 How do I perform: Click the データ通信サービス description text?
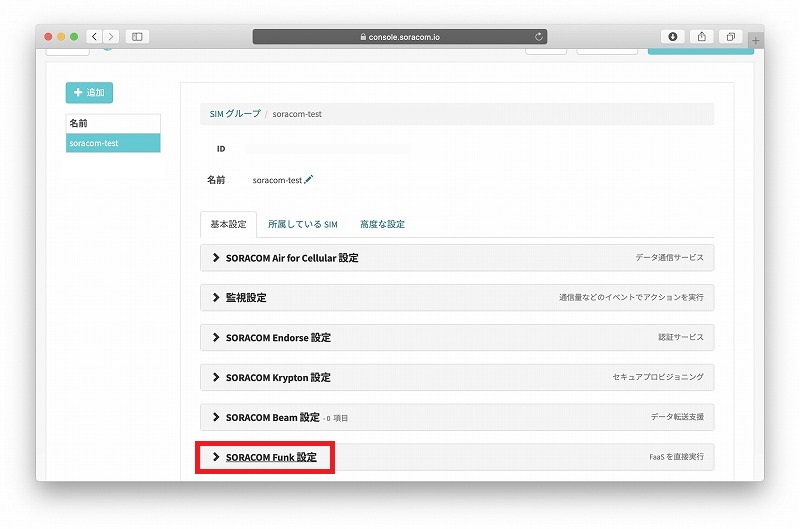pyautogui.click(x=669, y=258)
